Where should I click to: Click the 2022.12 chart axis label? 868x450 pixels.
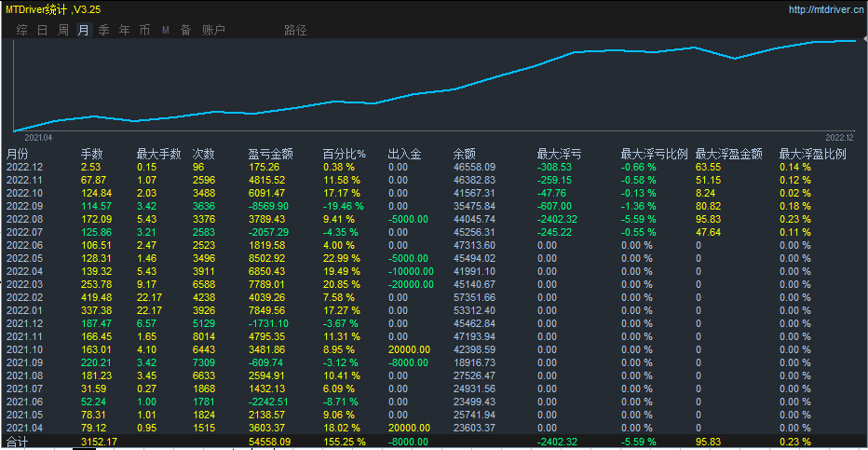click(840, 138)
